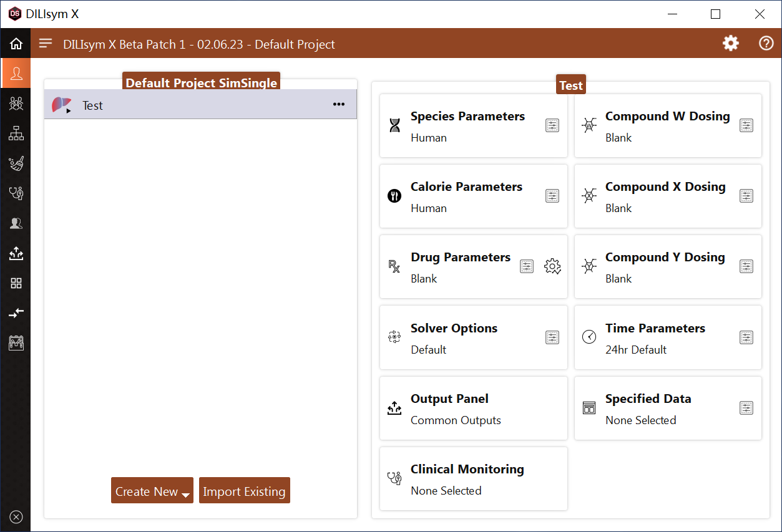The height and width of the screenshot is (532, 782).
Task: Open the hierarchy tree sidebar icon
Action: point(16,133)
